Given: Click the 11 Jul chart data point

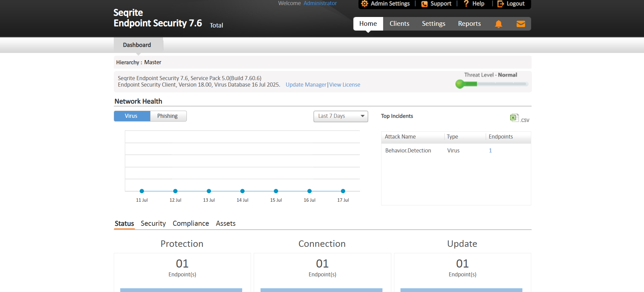Looking at the screenshot, I should pos(142,191).
